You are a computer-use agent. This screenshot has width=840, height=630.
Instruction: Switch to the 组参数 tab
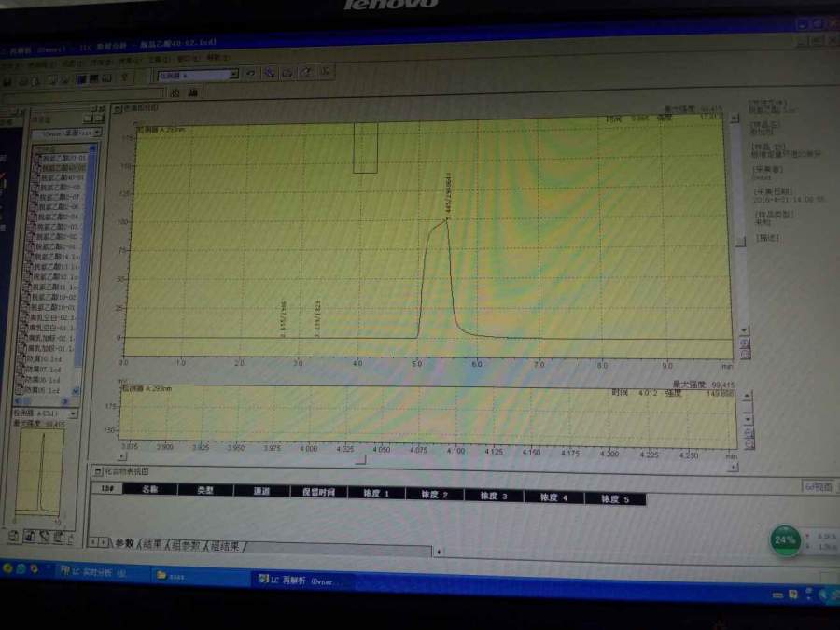tap(186, 545)
